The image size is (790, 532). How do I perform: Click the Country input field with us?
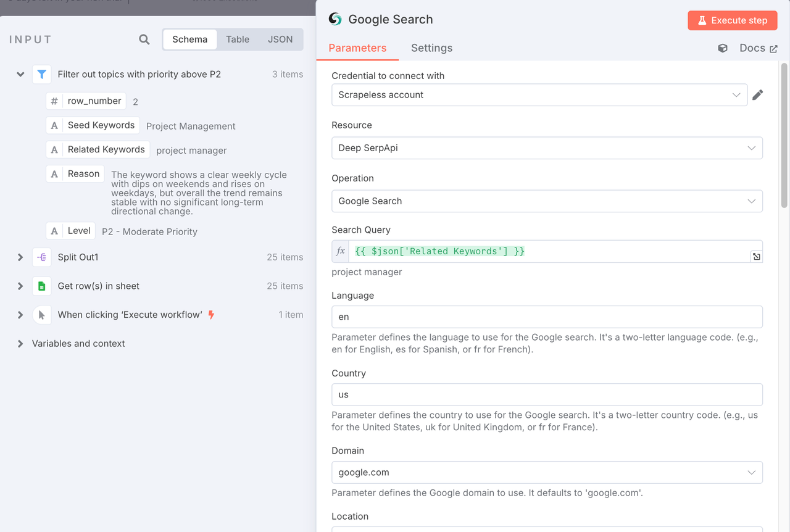[x=547, y=394]
